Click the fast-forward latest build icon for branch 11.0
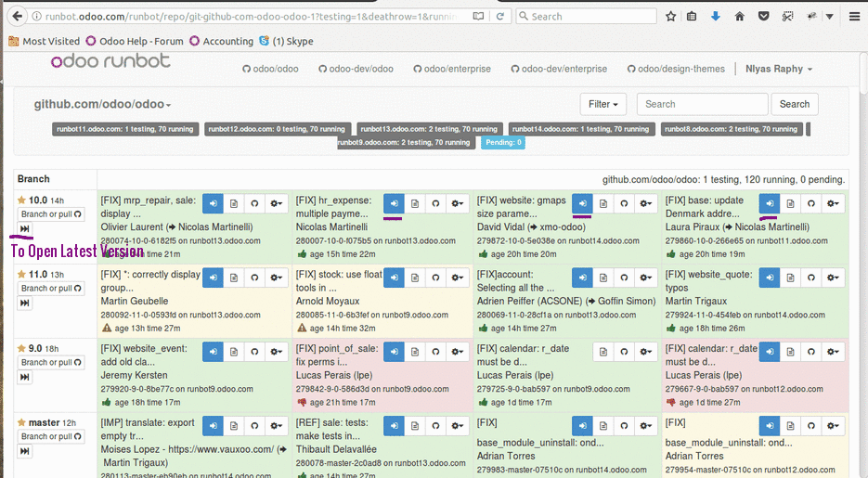This screenshot has height=478, width=868. (24, 304)
